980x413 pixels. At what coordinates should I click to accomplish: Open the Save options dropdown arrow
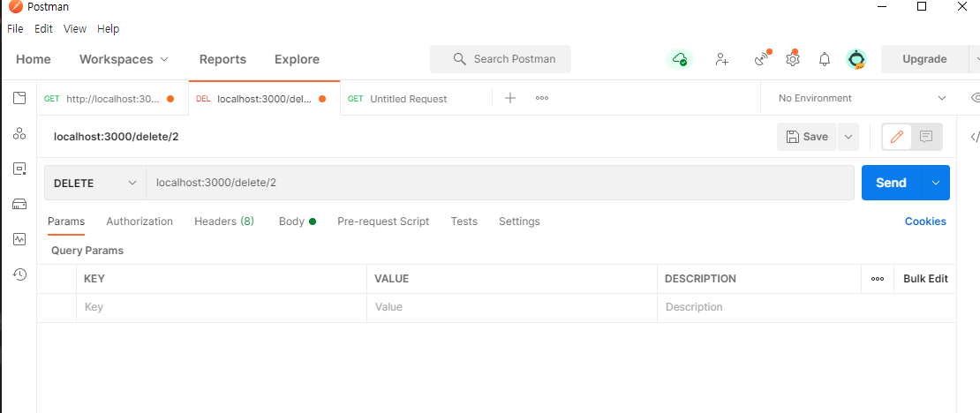point(848,137)
